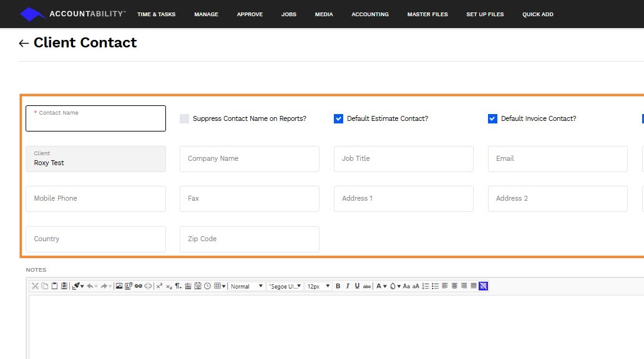Apply superscript formatting
644x359 pixels.
(x=159, y=286)
